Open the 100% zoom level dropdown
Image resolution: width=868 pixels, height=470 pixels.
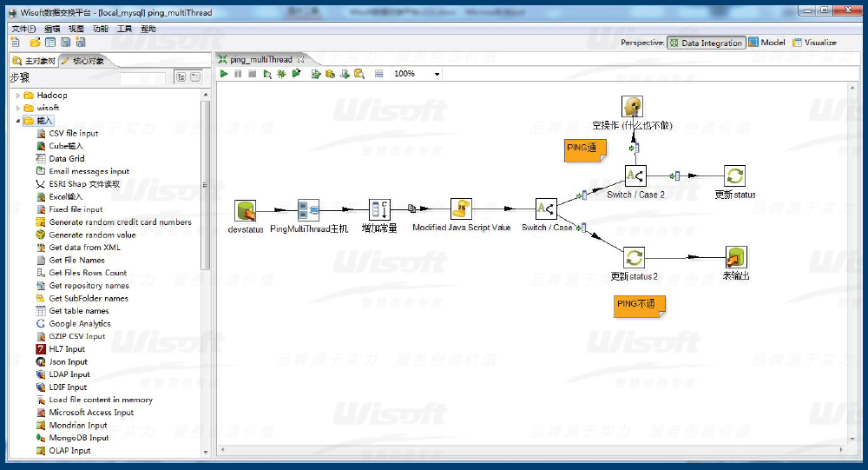coord(437,75)
